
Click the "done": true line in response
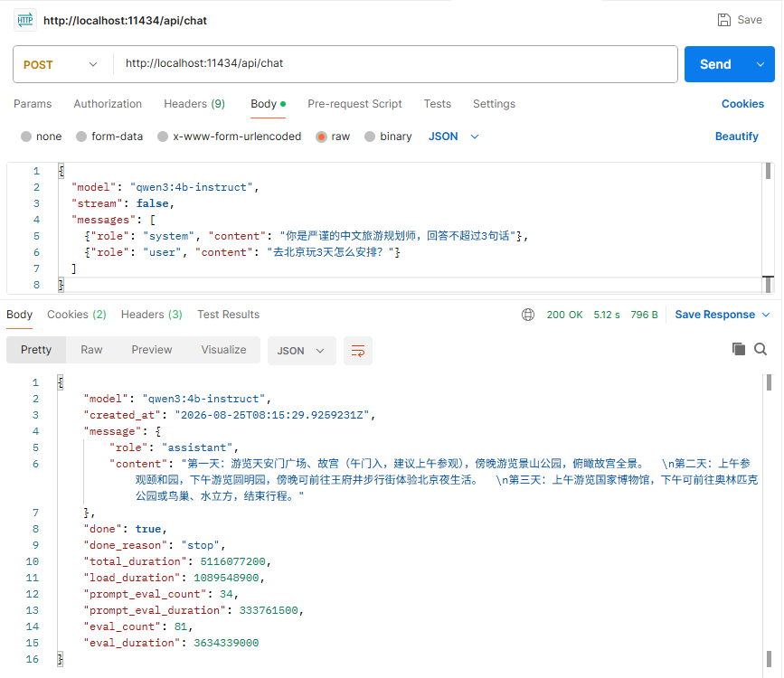[x=125, y=529]
